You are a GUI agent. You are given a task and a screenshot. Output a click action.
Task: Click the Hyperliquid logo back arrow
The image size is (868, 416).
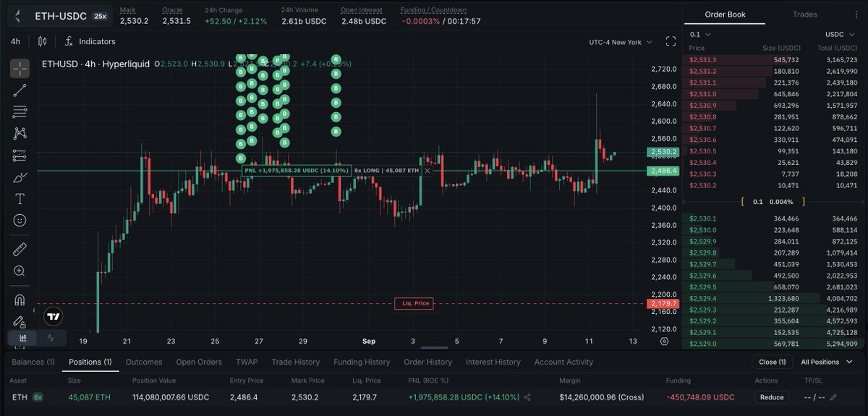tap(17, 15)
